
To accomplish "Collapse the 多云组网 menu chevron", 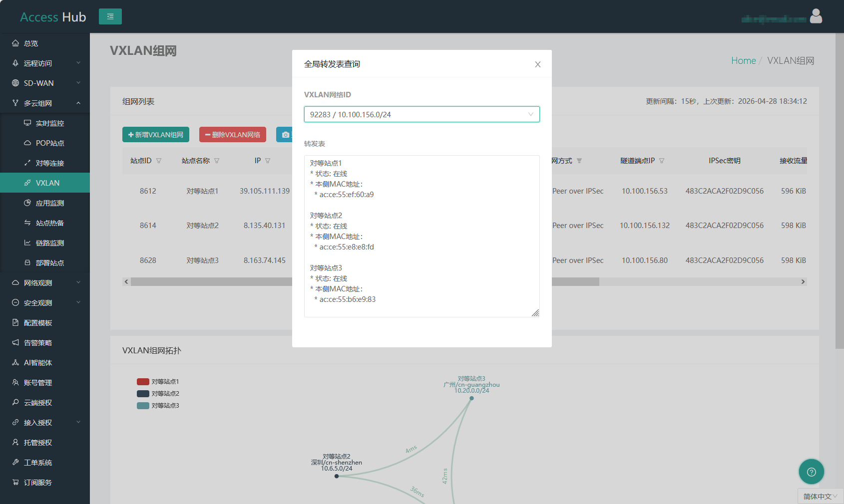I will 78,103.
